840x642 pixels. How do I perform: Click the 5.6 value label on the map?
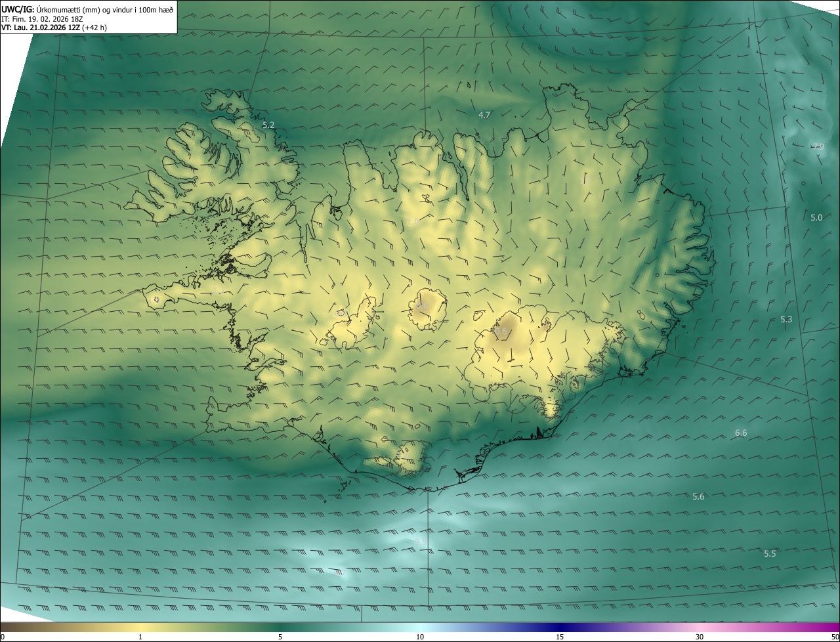pos(698,497)
